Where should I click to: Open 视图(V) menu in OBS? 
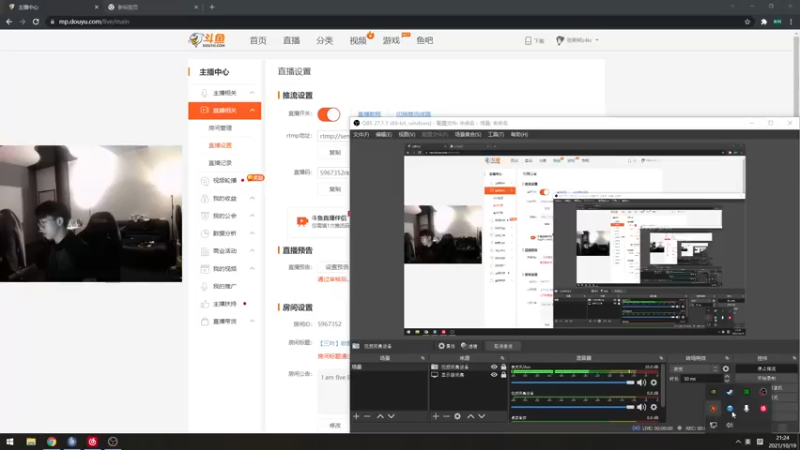tap(407, 135)
